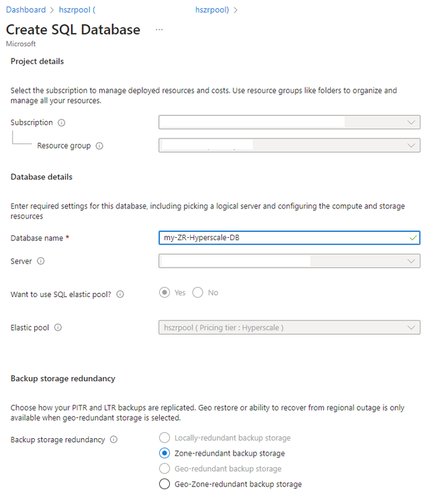Open the ellipsis menu beside Create SQL Database
The width and height of the screenshot is (431, 504).
coord(159,30)
